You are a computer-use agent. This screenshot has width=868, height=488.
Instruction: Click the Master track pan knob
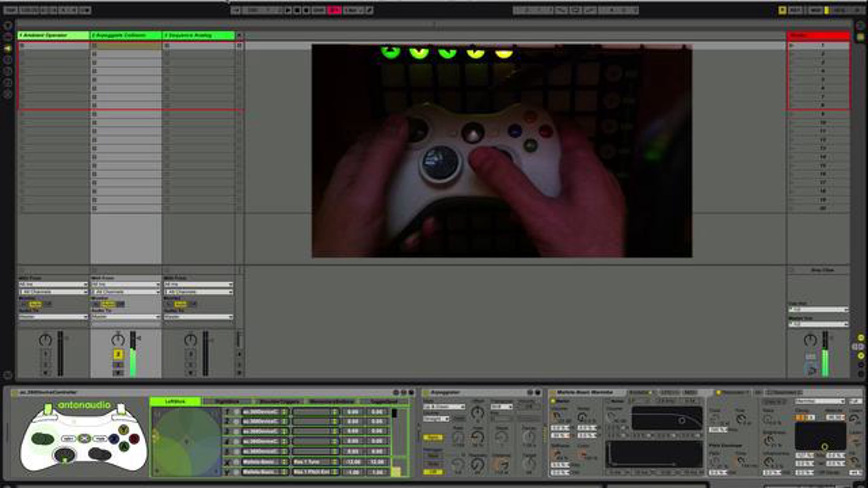(x=810, y=340)
